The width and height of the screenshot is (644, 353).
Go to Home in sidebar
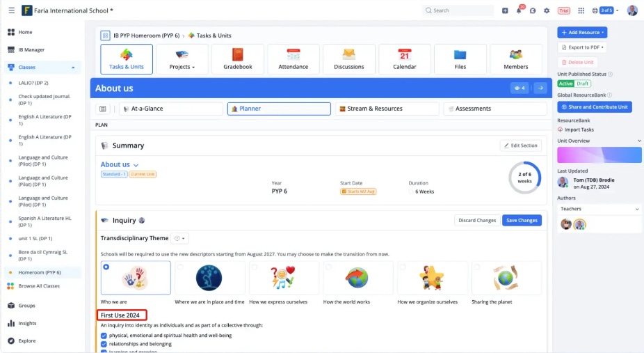click(25, 32)
